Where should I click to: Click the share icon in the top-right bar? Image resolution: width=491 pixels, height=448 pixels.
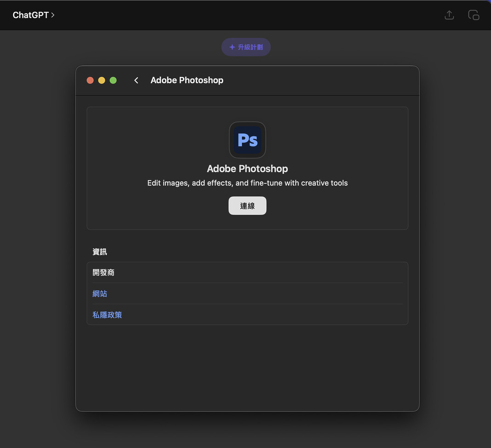[449, 15]
